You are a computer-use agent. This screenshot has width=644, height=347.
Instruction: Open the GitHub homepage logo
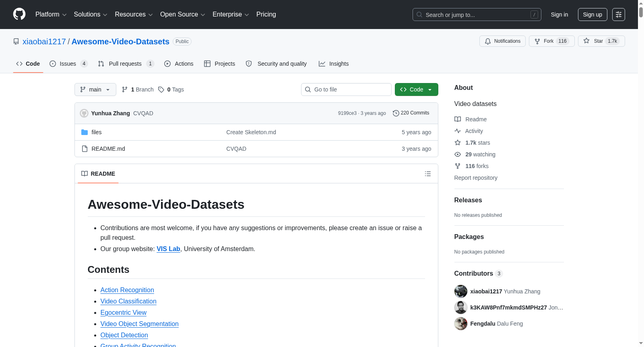19,14
